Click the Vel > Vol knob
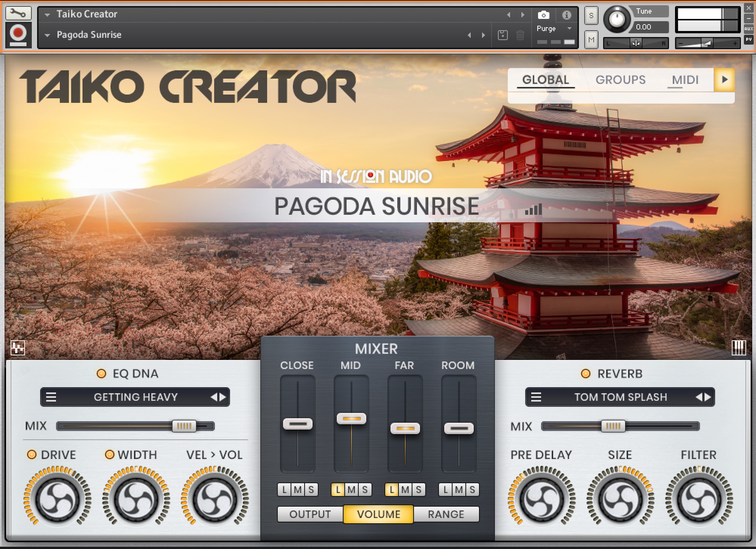The width and height of the screenshot is (756, 549). (x=215, y=499)
